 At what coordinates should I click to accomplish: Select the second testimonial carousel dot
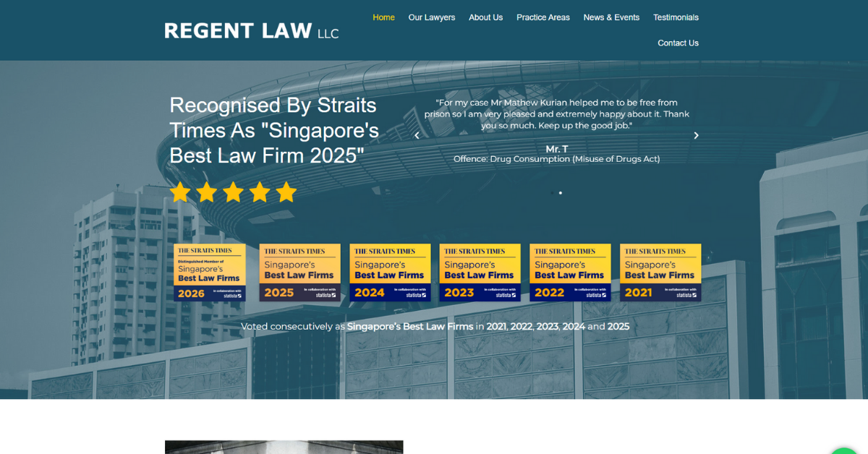(x=561, y=193)
